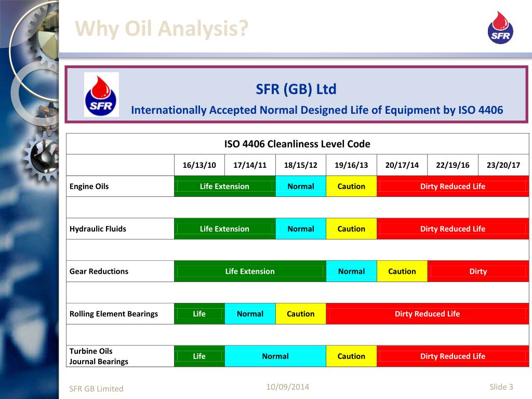
Task: Click the 'ISO 4406 Cleanliness Level Code' table header
Action: click(x=297, y=144)
